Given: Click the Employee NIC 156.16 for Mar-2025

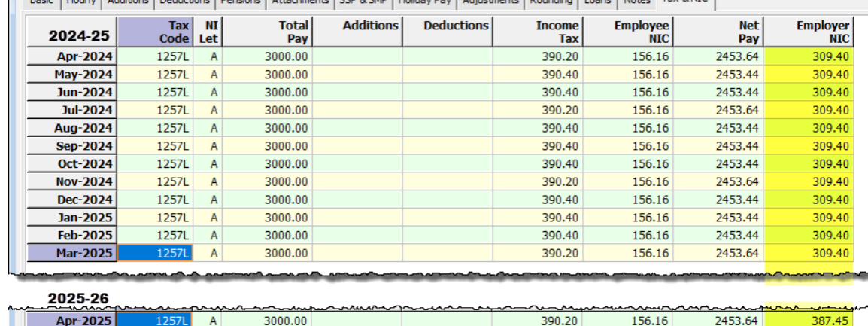Looking at the screenshot, I should pyautogui.click(x=628, y=253).
